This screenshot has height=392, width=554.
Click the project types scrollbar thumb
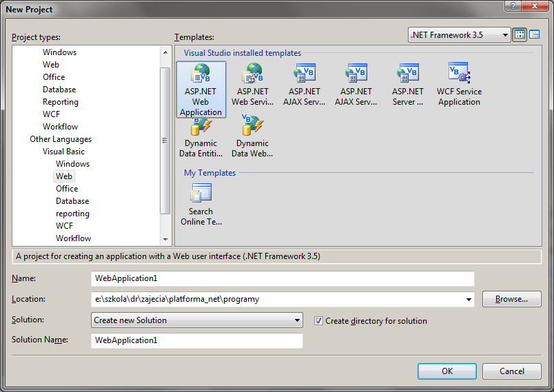[x=165, y=141]
